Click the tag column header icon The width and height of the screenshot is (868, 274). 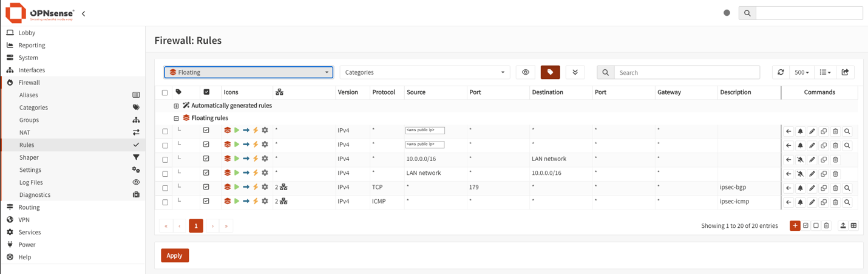pyautogui.click(x=178, y=92)
